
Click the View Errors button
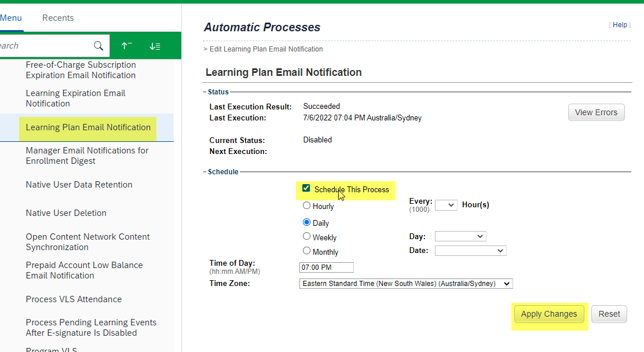point(596,112)
